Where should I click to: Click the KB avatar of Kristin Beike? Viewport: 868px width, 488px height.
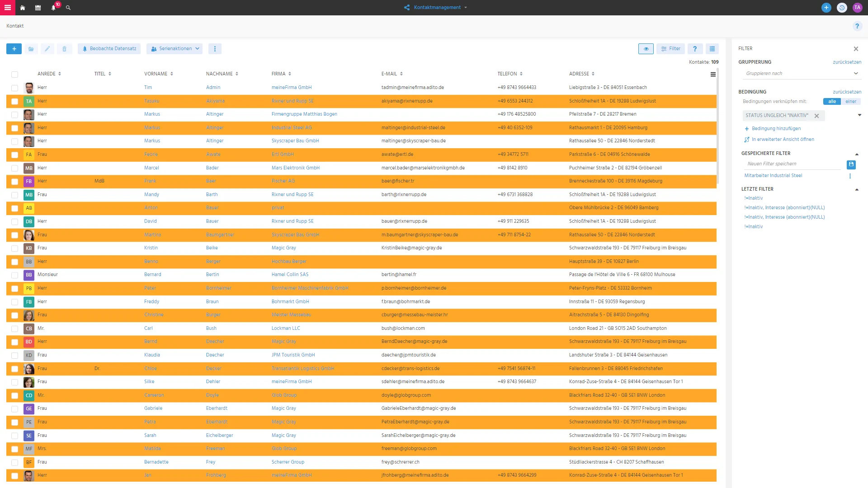tap(29, 249)
